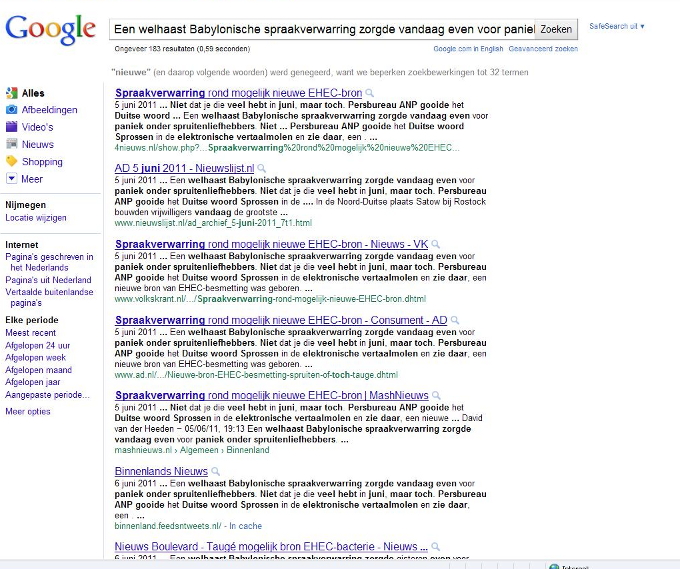Select Pagina's uit Nederland filter
This screenshot has height=569, width=680.
[x=48, y=280]
